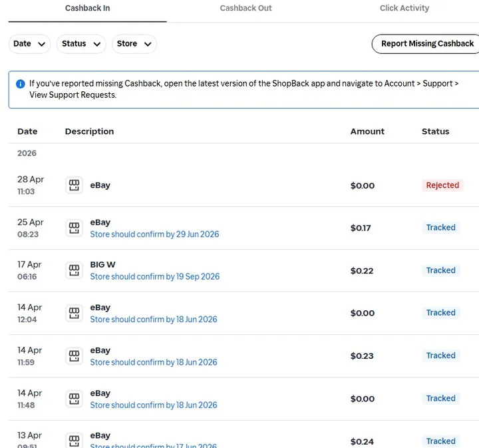
Task: Click the Status column header
Action: pos(435,131)
